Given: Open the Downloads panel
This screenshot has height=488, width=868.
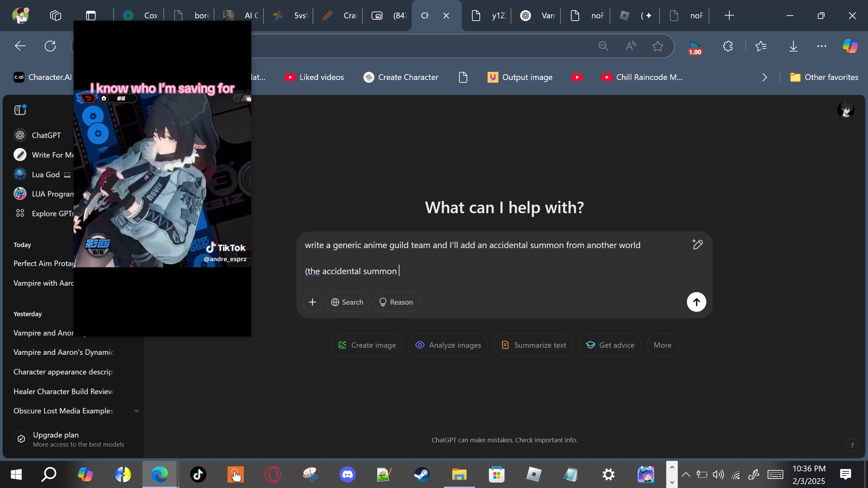Looking at the screenshot, I should 793,46.
